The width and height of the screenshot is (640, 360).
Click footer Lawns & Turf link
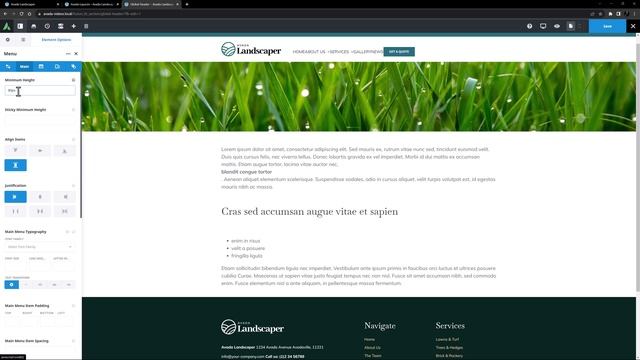pos(447,339)
